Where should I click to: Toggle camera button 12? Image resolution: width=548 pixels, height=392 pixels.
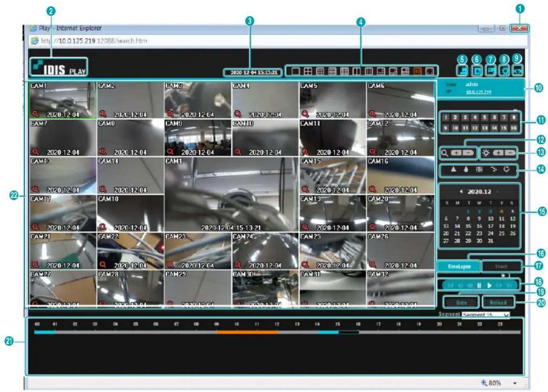click(x=475, y=128)
